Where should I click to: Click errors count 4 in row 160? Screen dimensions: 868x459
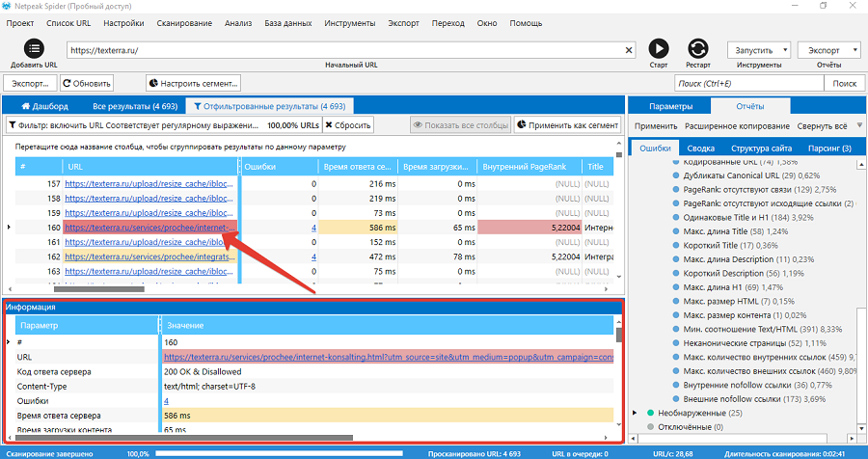pos(313,228)
